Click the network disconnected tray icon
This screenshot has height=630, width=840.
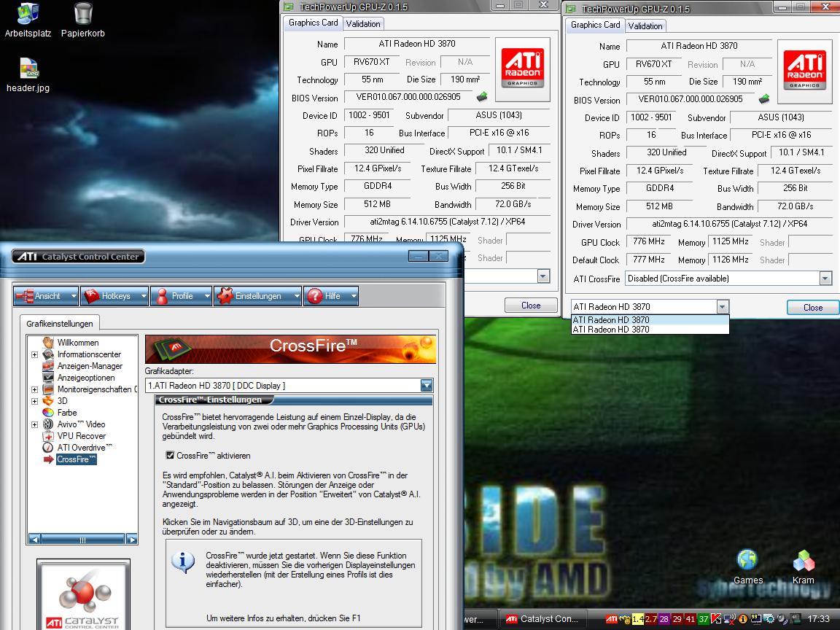tap(730, 619)
